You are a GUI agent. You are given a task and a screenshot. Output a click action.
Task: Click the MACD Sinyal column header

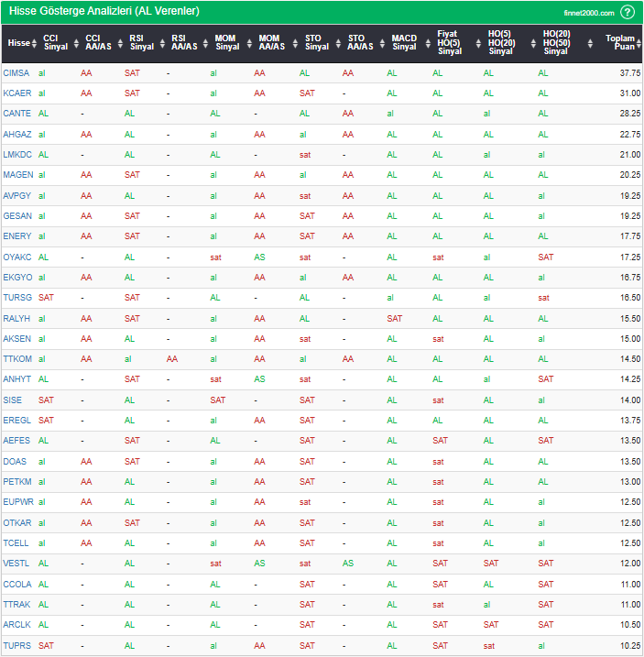click(404, 43)
